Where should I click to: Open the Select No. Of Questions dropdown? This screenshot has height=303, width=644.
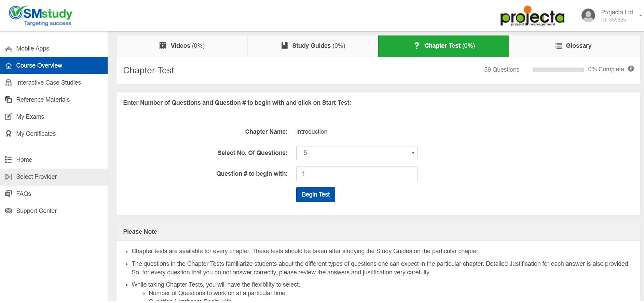pyautogui.click(x=356, y=153)
